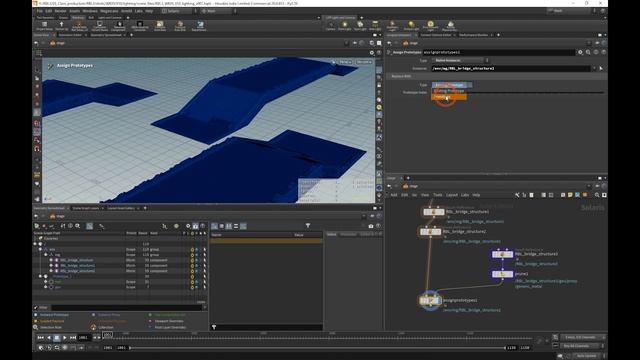Image resolution: width=640 pixels, height=360 pixels.
Task: Open the File menu
Action: pos(40,11)
